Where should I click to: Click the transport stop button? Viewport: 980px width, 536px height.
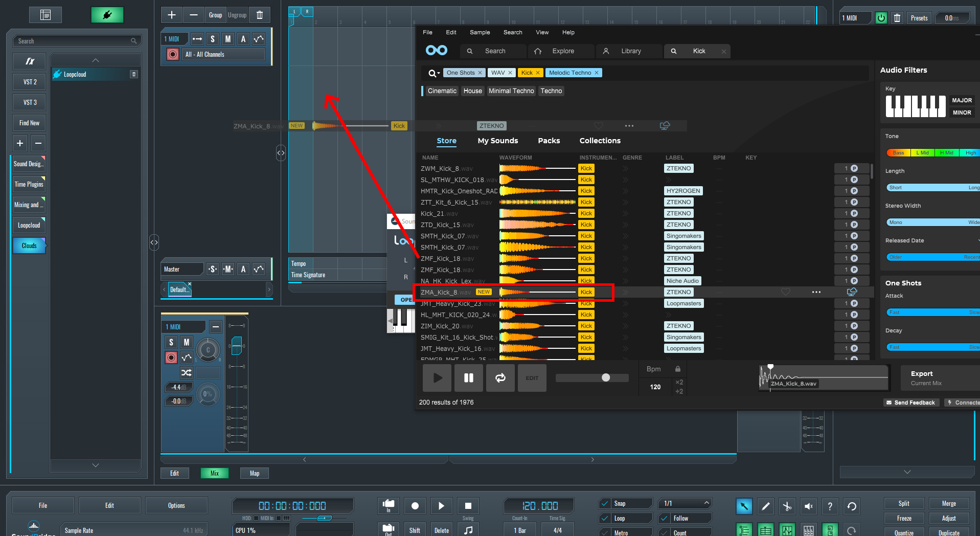point(468,506)
